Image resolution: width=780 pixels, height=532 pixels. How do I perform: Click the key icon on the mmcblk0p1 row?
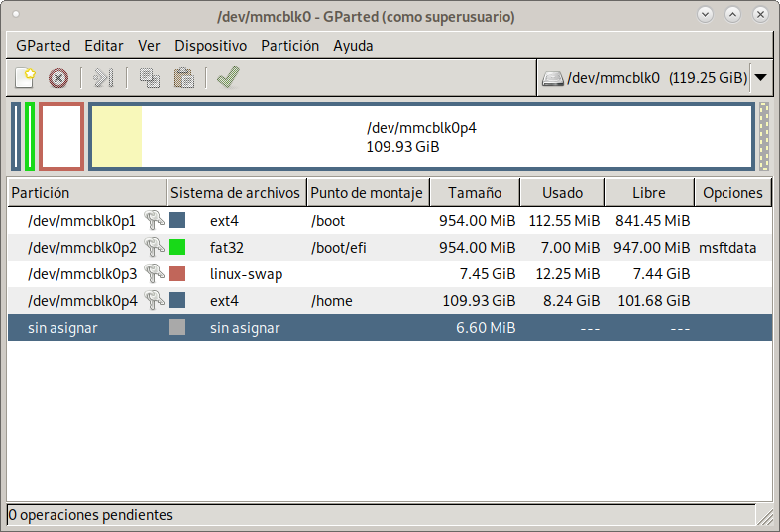click(x=155, y=220)
